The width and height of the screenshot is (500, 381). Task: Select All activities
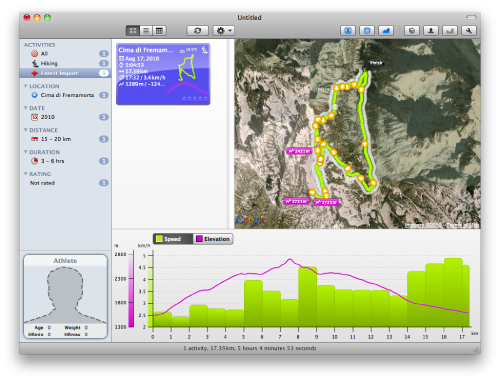(x=65, y=54)
